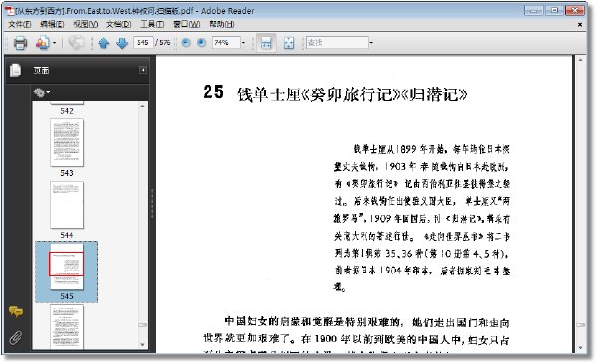Expand the share icon dropdown arrow
This screenshot has width=597, height=364.
[x=54, y=42]
